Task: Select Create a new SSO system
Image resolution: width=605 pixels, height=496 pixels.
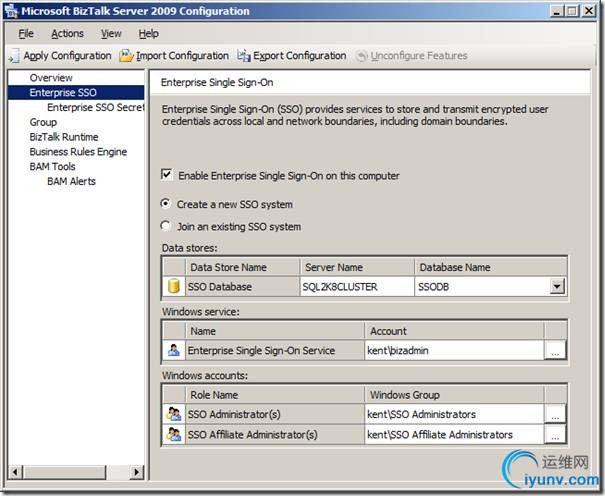Action: tap(166, 203)
